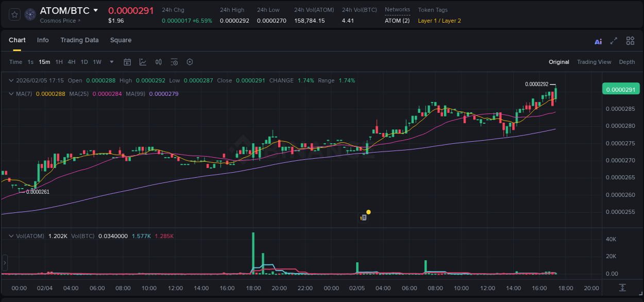Expand additional timeframe options arrow
This screenshot has width=644, height=302.
(x=111, y=62)
